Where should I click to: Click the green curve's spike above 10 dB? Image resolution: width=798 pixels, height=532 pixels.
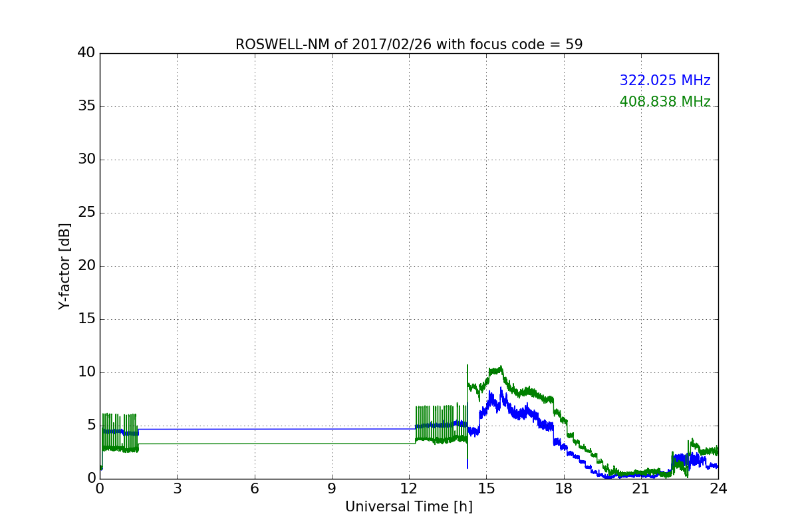click(x=467, y=370)
